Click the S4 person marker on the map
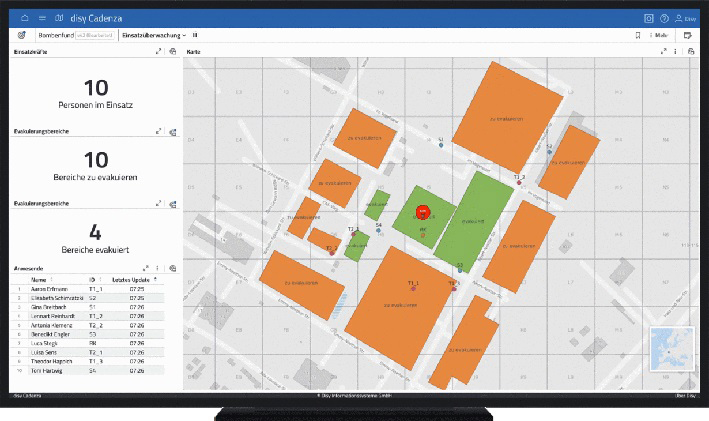This screenshot has width=709, height=421. pyautogui.click(x=378, y=231)
